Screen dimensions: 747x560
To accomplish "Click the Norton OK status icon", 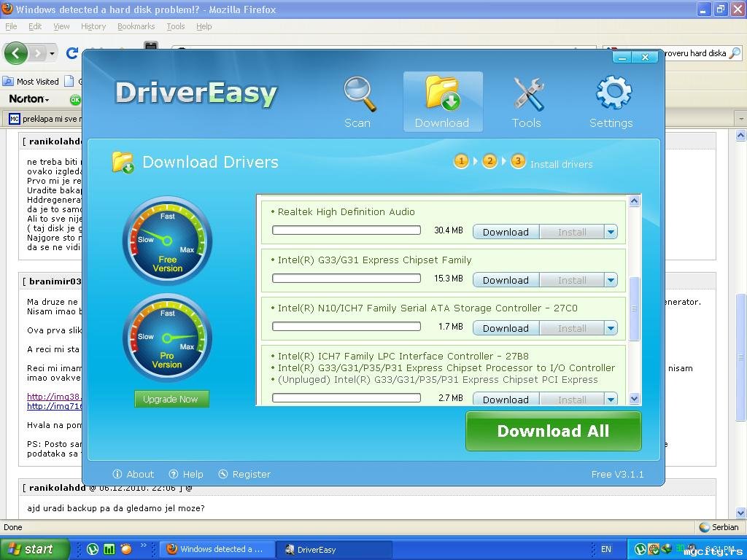I will click(x=75, y=99).
